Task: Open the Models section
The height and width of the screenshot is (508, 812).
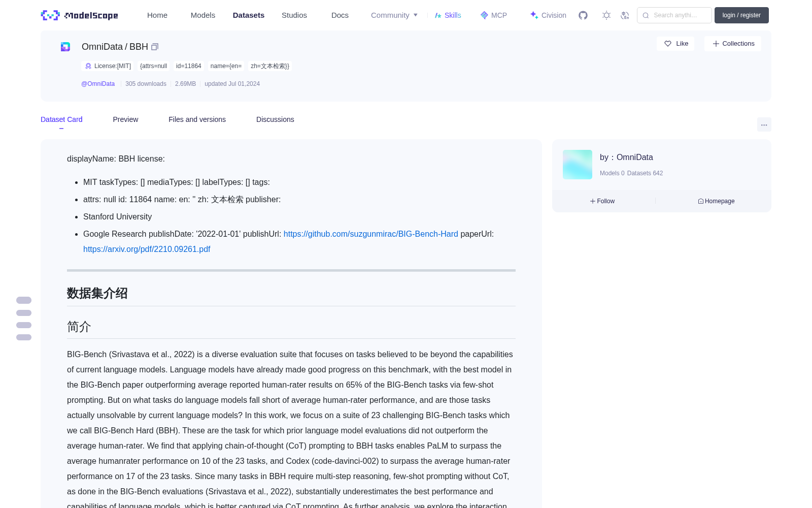Action: pos(203,15)
